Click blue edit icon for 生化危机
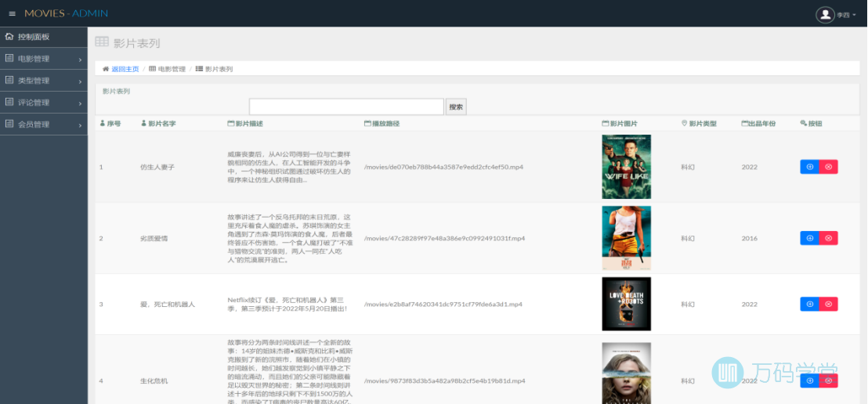The image size is (868, 404). click(x=809, y=381)
